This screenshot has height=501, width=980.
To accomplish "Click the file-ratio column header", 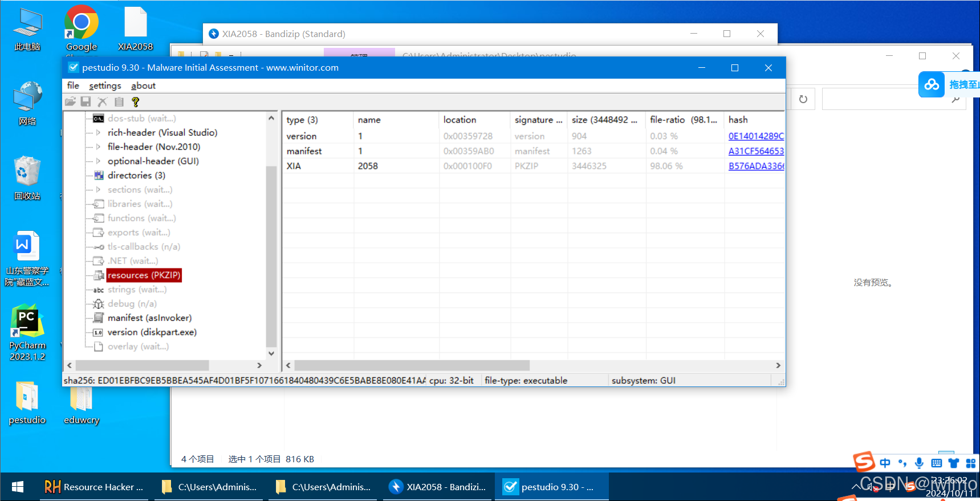I will (x=685, y=120).
